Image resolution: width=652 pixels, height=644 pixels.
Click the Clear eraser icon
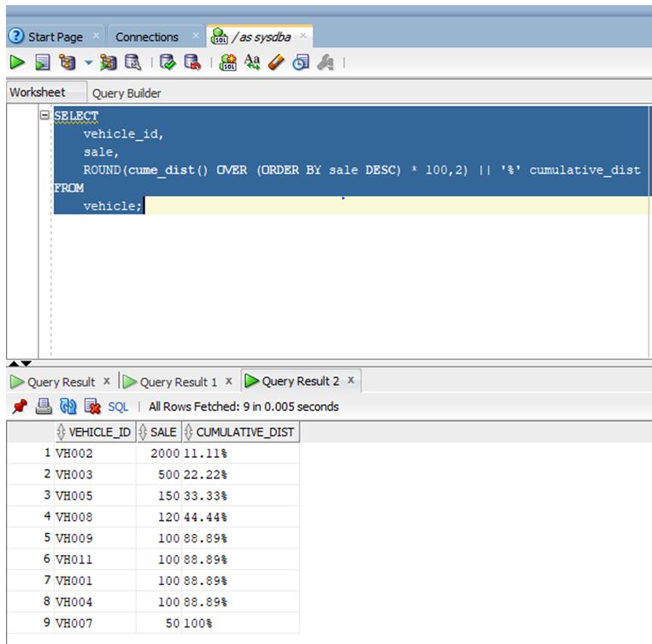click(x=277, y=62)
